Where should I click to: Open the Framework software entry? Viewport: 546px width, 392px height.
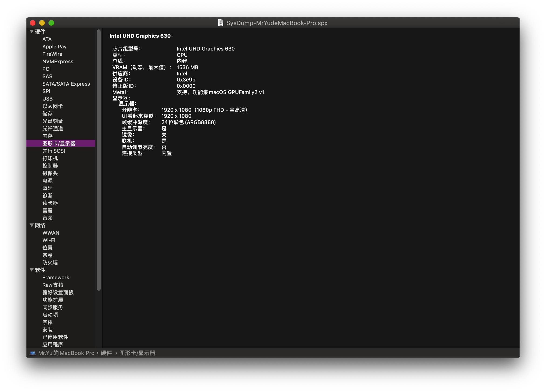tap(56, 277)
